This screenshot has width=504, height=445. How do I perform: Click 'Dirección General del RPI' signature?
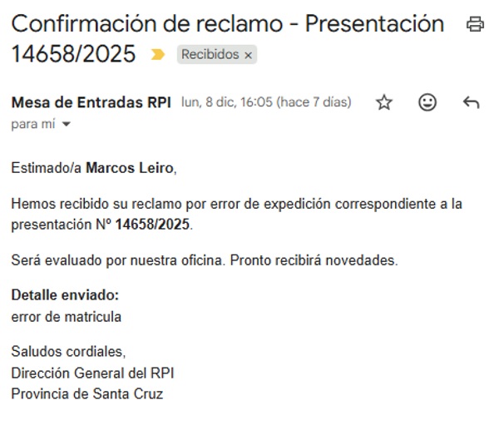(x=92, y=372)
